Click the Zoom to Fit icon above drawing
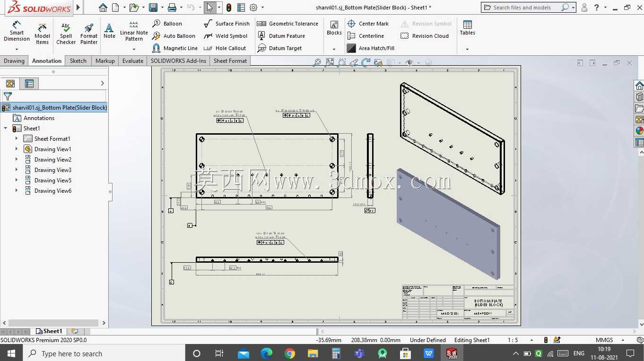 point(317,62)
